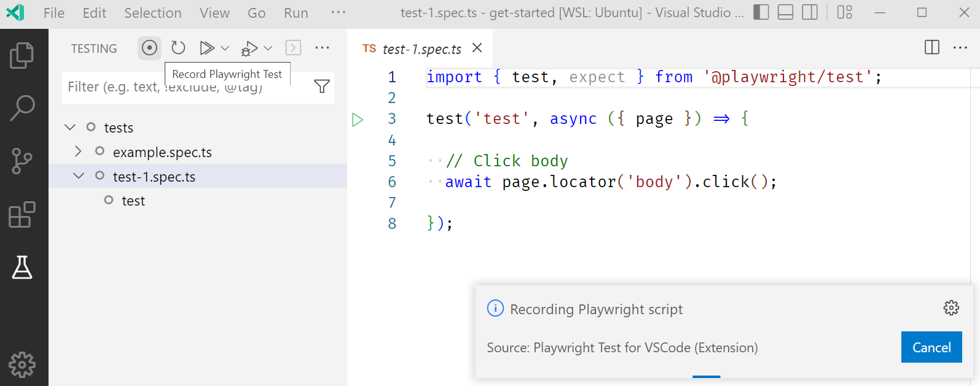Click line number 6 in gutter
Viewport: 980px width, 386px height.
392,182
